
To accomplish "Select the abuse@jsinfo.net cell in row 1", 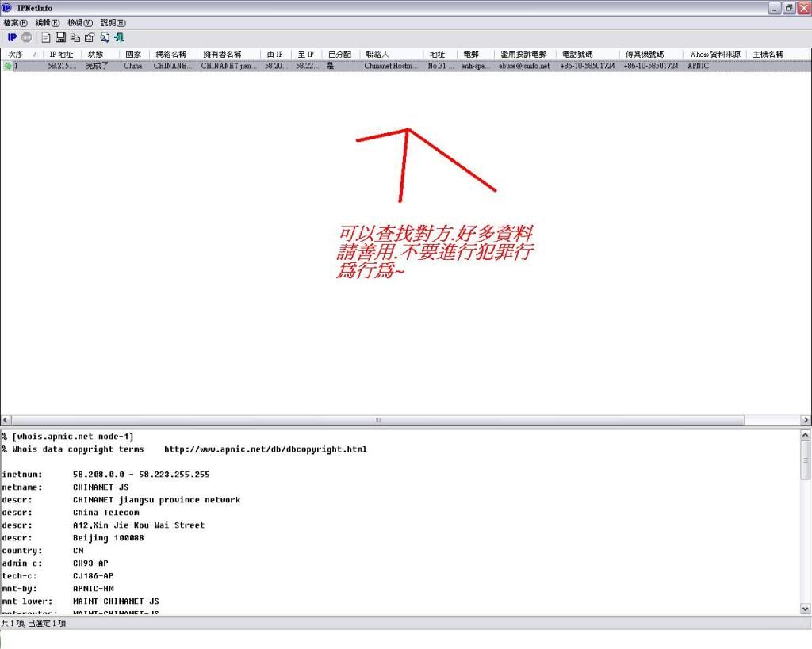I will pos(524,67).
